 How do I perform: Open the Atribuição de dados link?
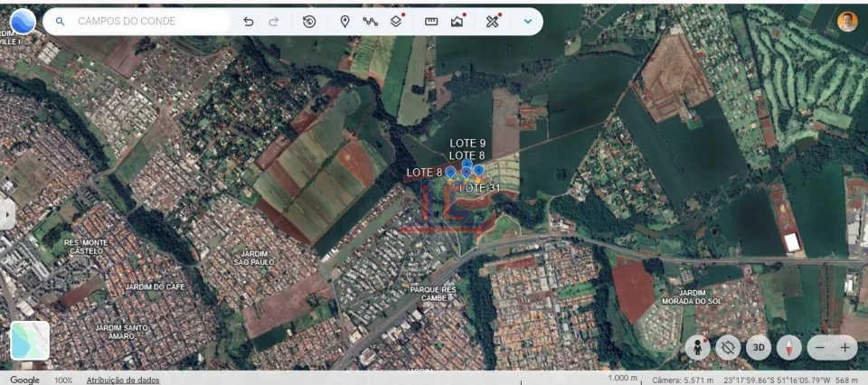click(x=123, y=380)
